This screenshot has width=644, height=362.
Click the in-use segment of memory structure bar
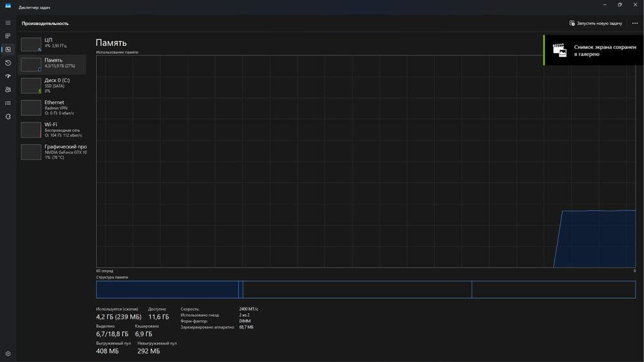point(167,290)
